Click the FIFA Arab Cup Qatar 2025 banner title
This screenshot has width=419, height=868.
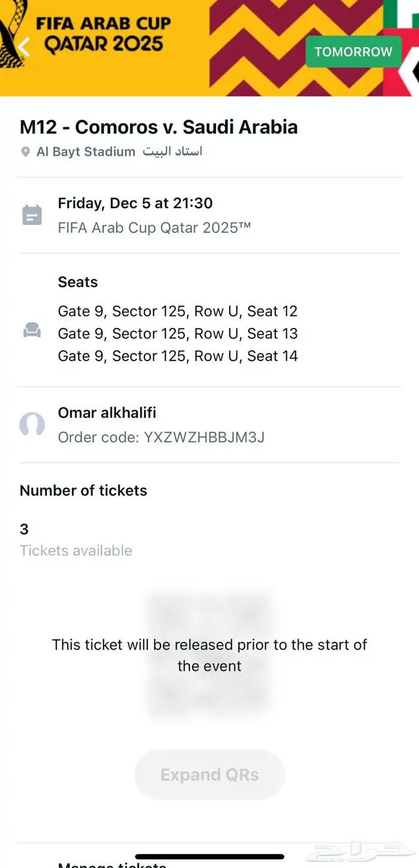tap(103, 34)
